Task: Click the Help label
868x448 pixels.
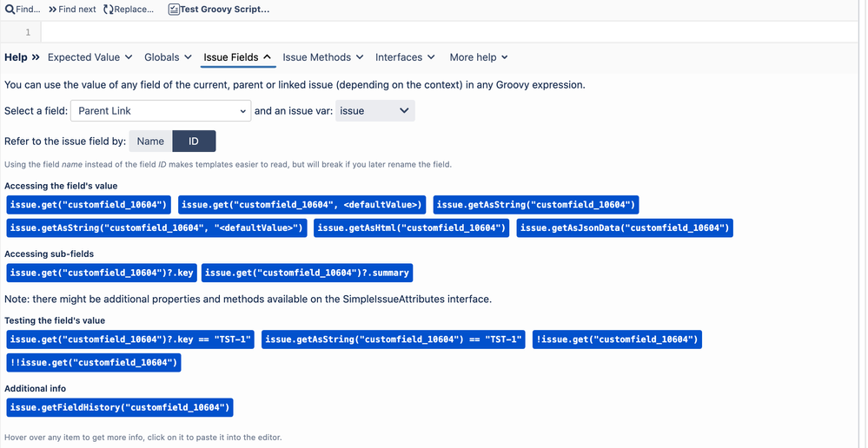Action: [16, 57]
